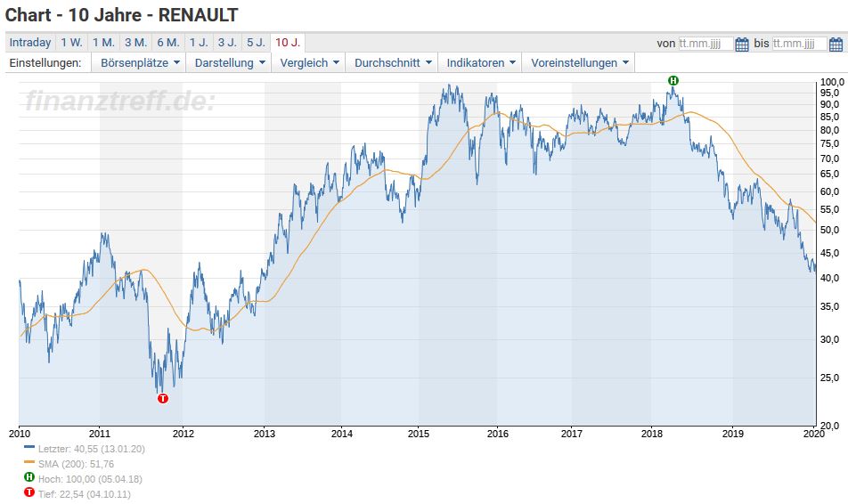
Task: Click the 25,0 y-axis value
Action: point(830,378)
